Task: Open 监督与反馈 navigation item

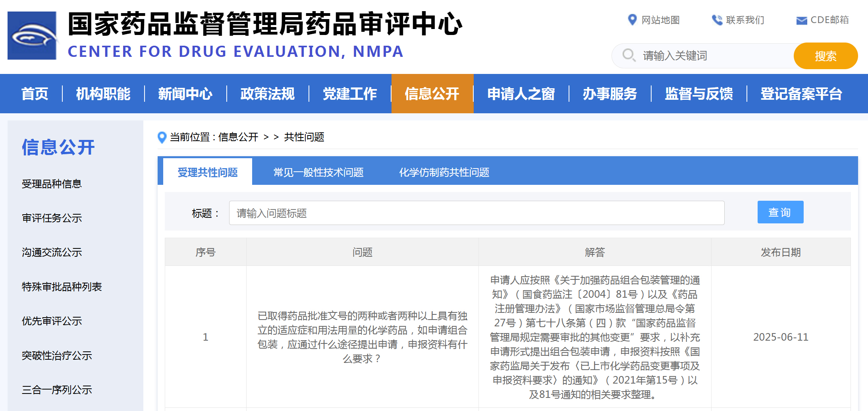Action: [699, 94]
